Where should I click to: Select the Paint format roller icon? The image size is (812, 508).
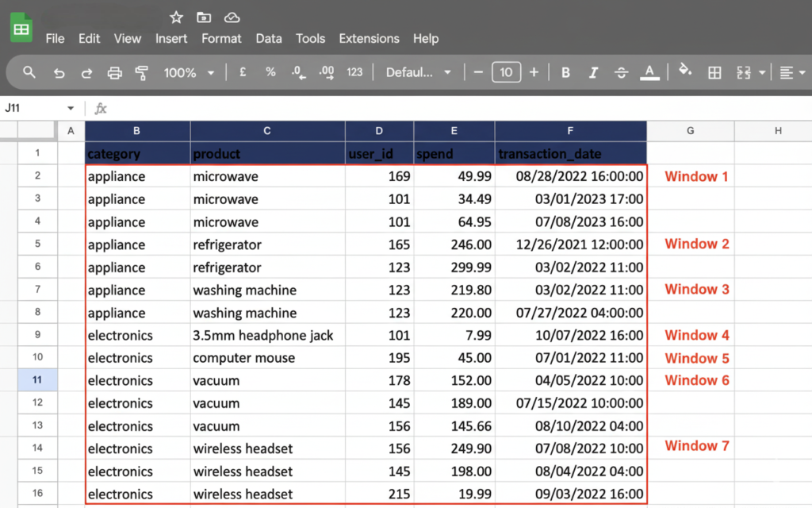click(x=142, y=72)
